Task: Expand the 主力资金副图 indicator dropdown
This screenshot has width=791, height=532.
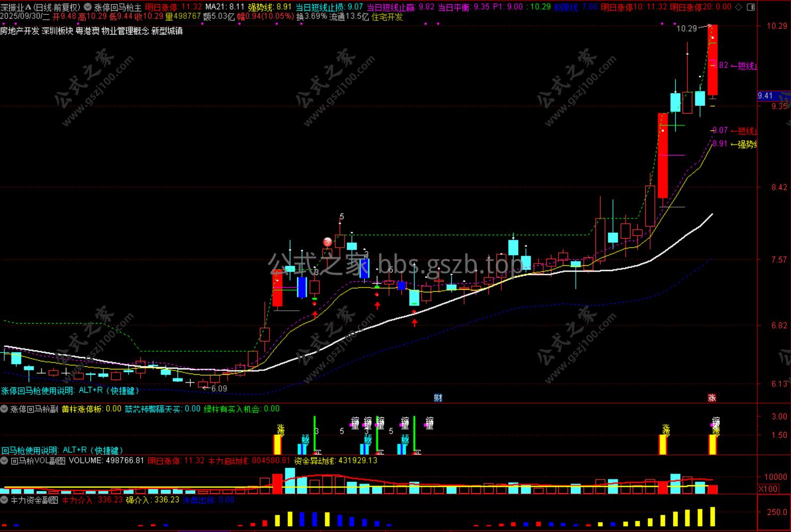Action: pos(4,500)
